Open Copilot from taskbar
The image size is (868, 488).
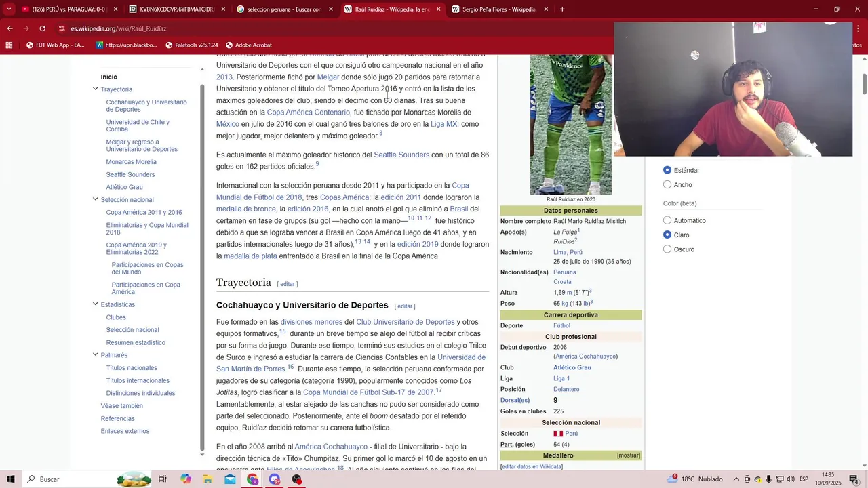coord(186,479)
